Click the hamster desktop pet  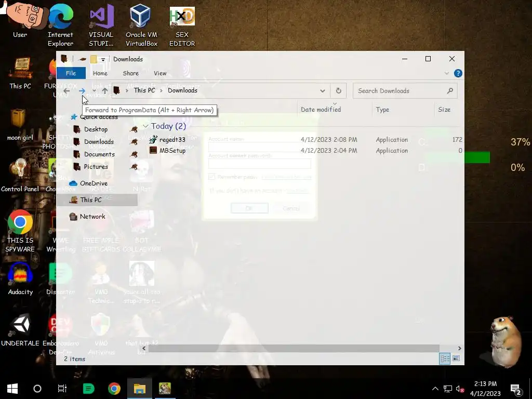point(506,341)
